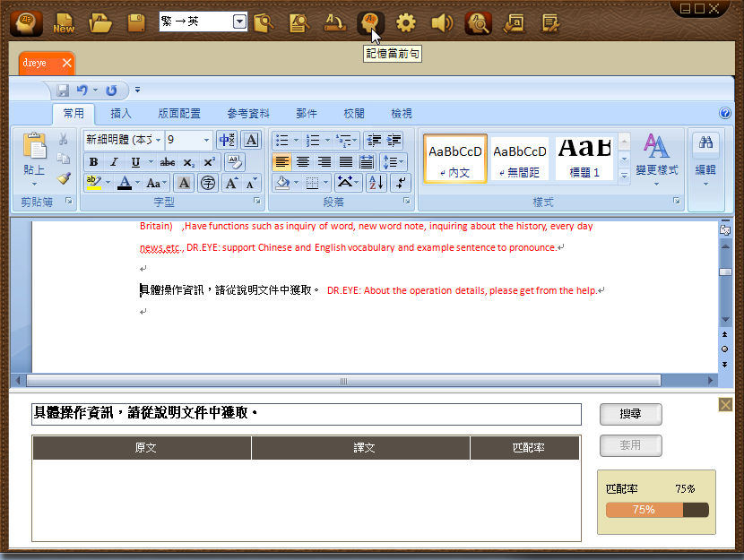744x560 pixels.
Task: Select the 內文 style
Action: pyautogui.click(x=455, y=159)
